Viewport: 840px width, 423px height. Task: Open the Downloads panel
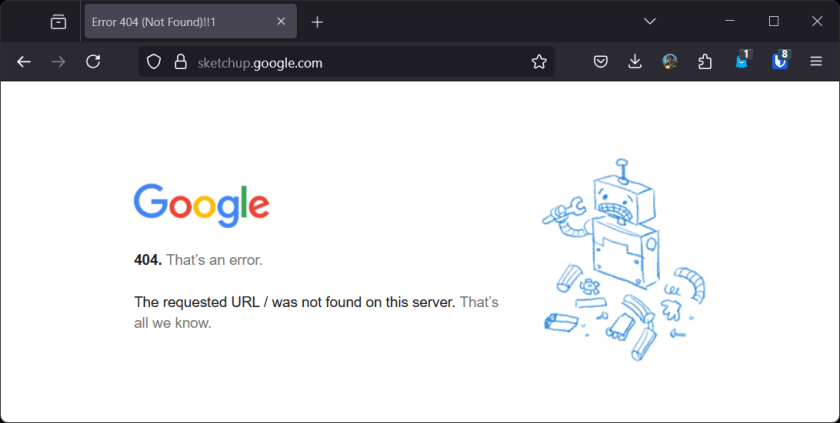point(635,62)
